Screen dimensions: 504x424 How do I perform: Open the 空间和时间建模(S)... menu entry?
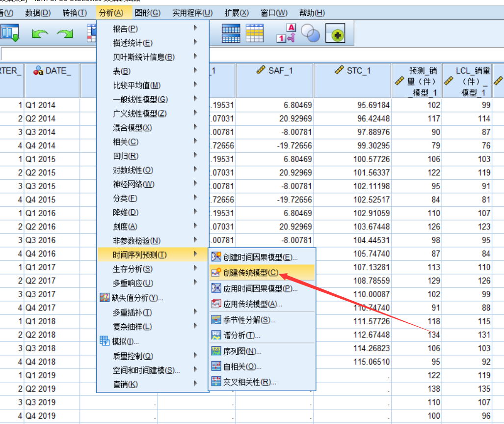[x=153, y=370]
